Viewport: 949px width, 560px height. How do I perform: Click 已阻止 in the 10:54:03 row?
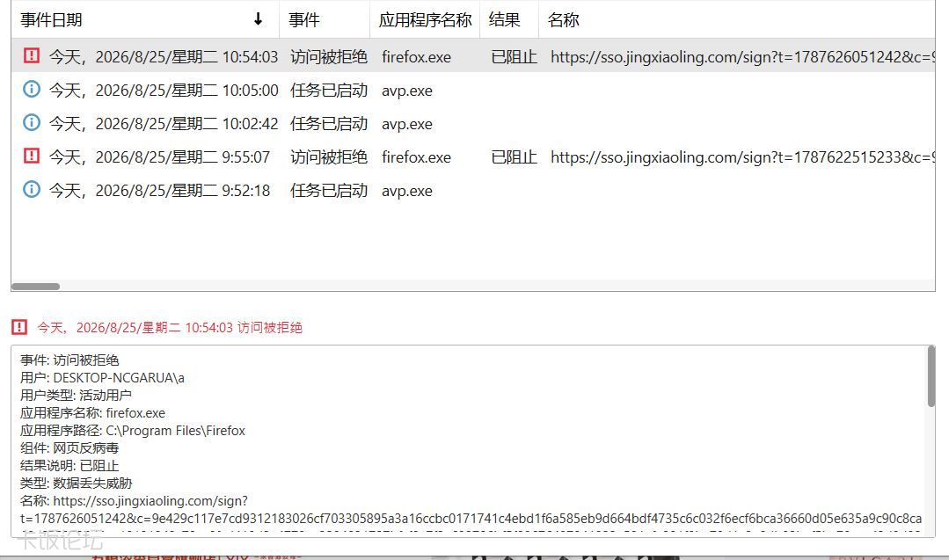[514, 57]
